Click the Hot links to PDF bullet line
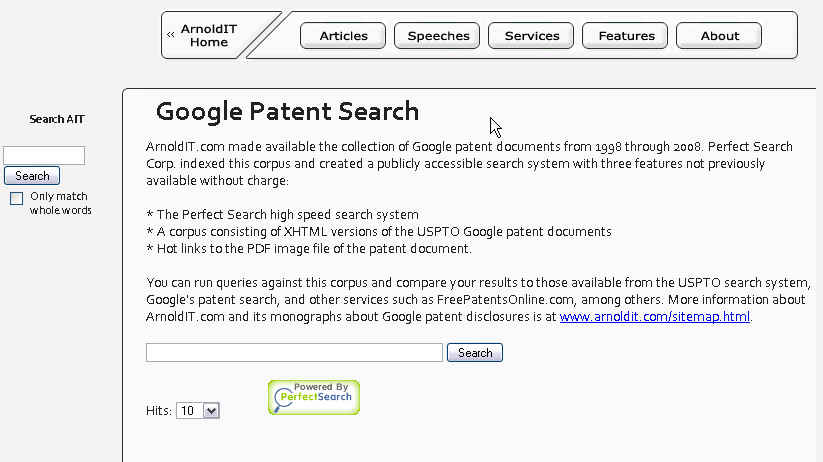The width and height of the screenshot is (823, 462). [308, 248]
